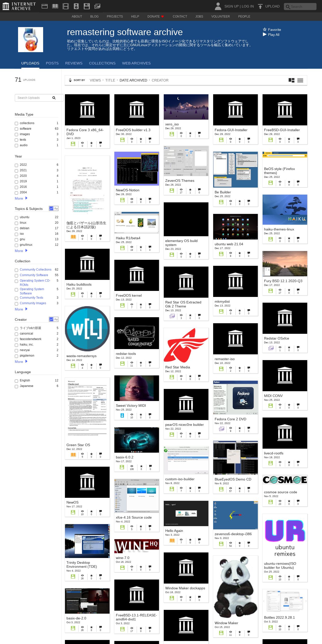Switch to the Collections tab
Image resolution: width=322 pixels, height=644 pixels.
(x=102, y=63)
